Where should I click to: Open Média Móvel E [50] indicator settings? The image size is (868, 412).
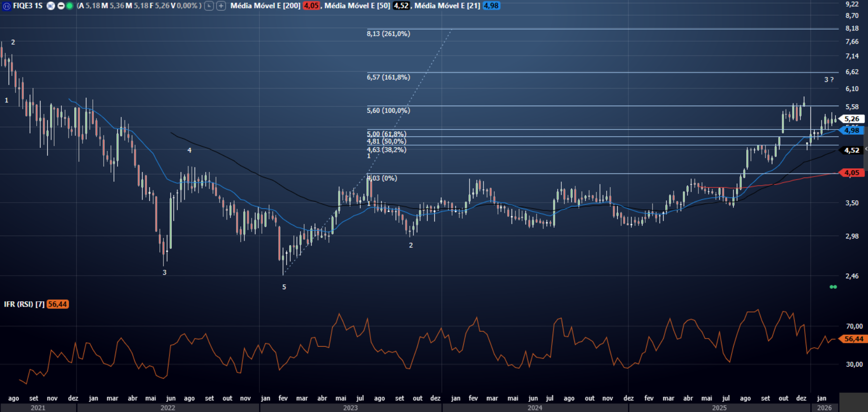pos(357,6)
